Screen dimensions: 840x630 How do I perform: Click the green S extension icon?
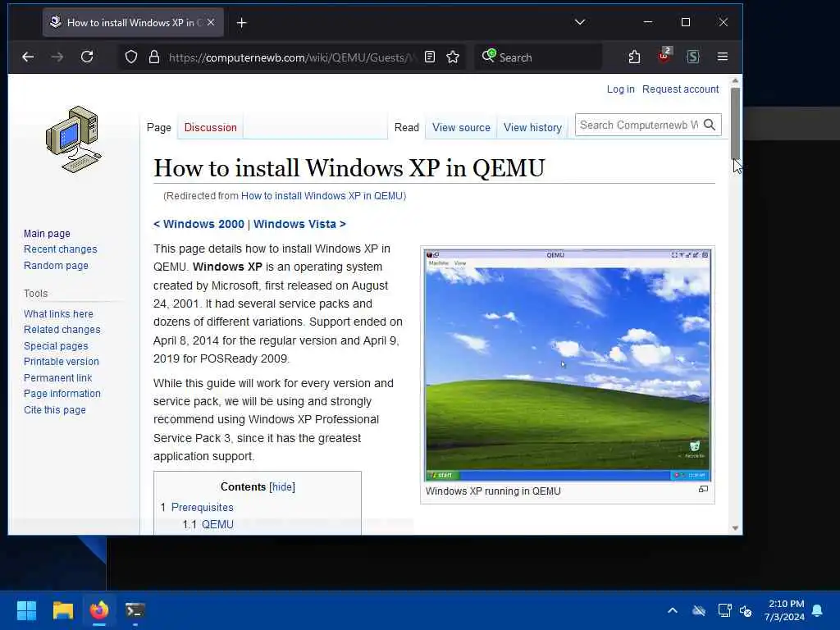point(692,57)
